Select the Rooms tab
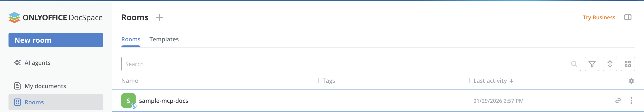The width and height of the screenshot is (644, 112). point(131,39)
